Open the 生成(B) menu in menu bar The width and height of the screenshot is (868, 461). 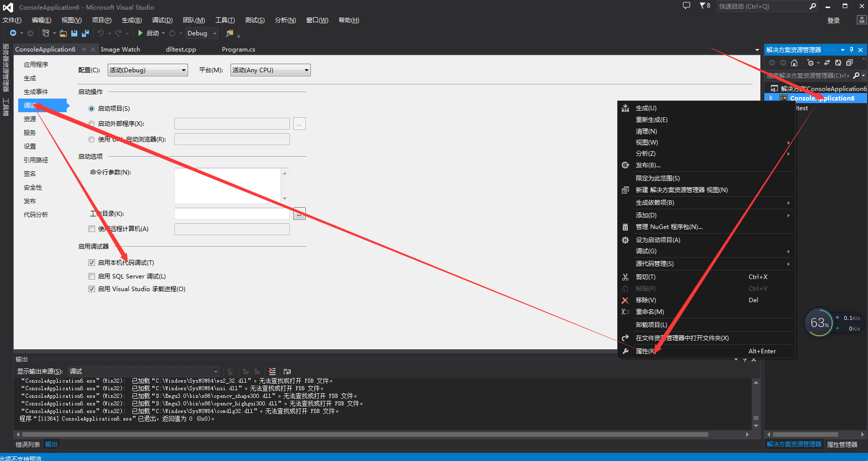pos(131,20)
